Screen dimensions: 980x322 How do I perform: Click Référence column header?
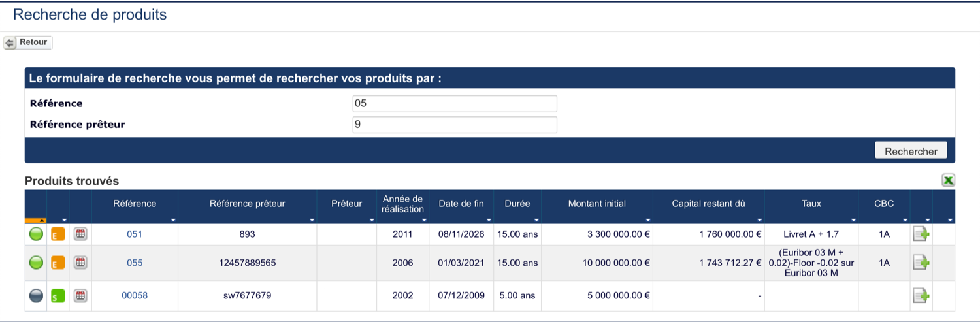click(135, 204)
